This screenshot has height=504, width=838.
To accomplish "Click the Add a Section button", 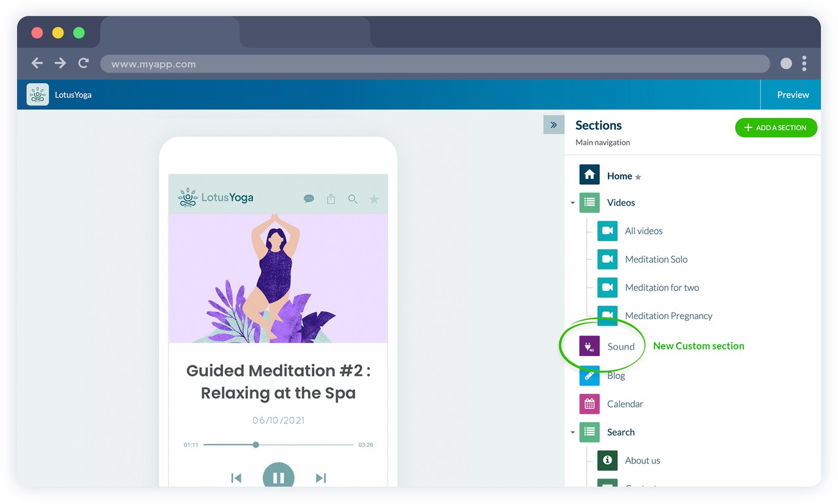I will [x=776, y=128].
